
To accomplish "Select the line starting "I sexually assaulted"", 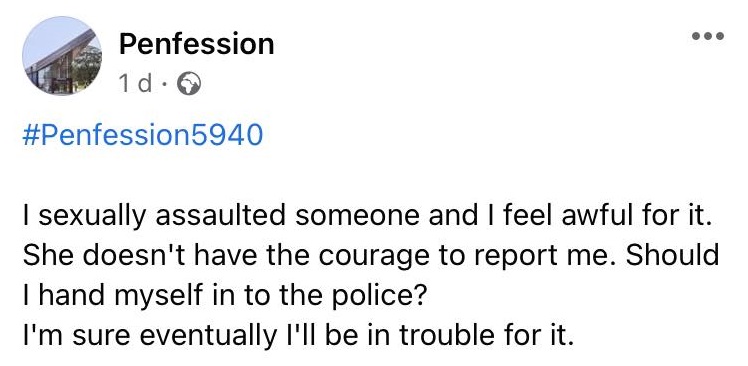I will tap(364, 217).
